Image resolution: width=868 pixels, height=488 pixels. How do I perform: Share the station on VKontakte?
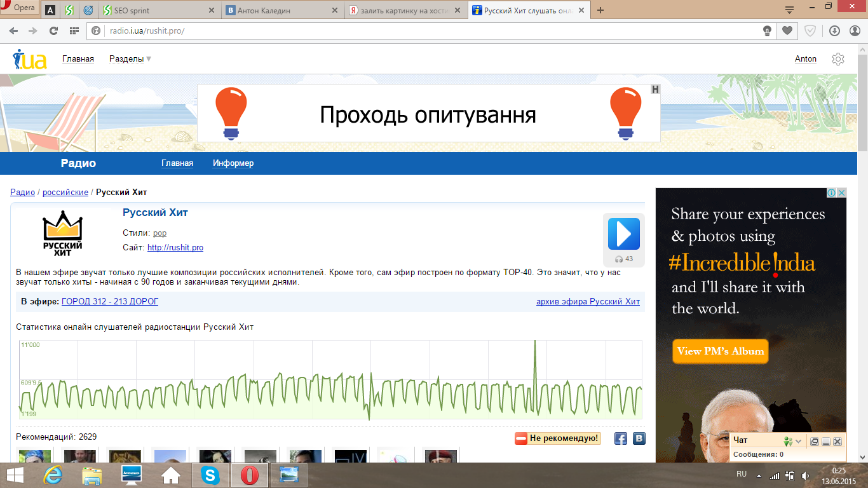point(639,438)
